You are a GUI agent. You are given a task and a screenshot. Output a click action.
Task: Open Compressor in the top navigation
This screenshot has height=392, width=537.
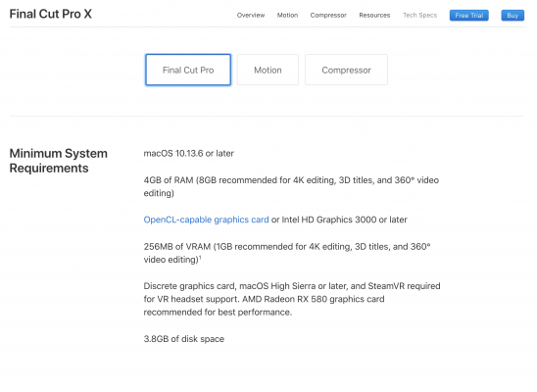328,16
